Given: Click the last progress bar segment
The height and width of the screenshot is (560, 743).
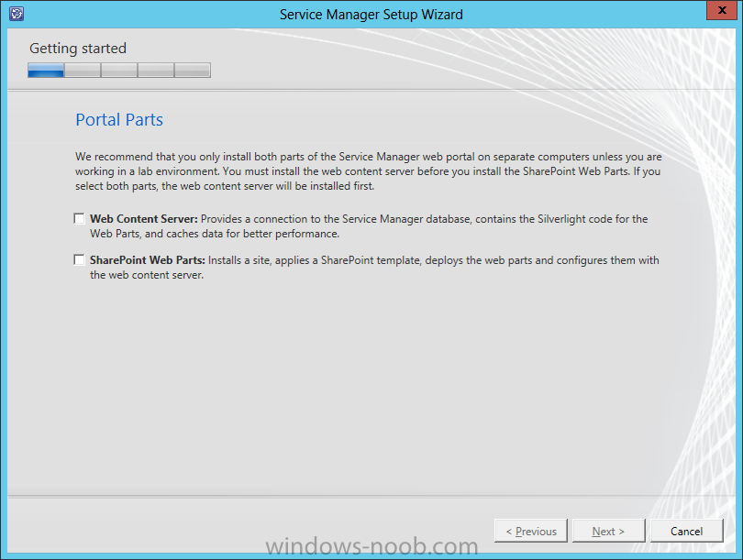Looking at the screenshot, I should (x=192, y=69).
